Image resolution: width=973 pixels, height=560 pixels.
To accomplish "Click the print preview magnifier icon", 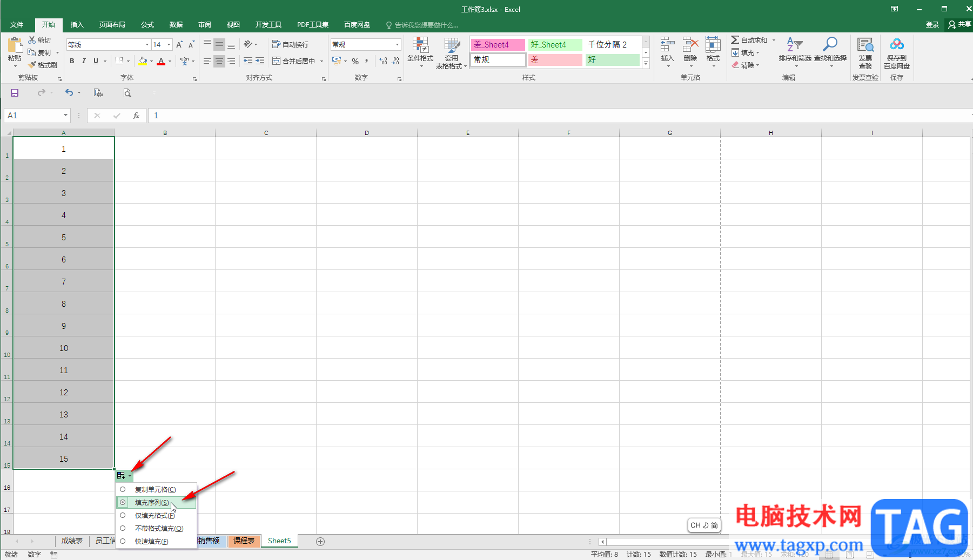I will pos(127,93).
